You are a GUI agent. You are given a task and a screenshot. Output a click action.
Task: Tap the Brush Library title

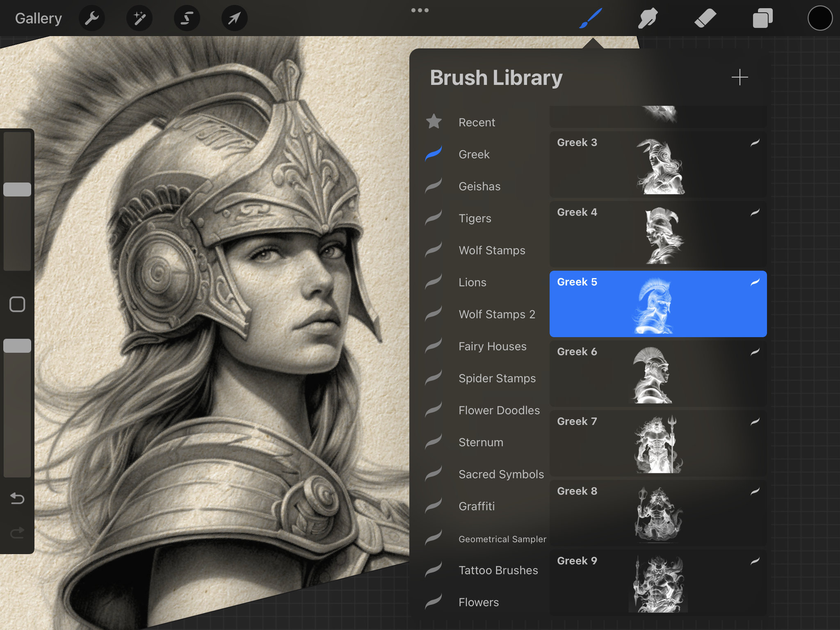(496, 78)
